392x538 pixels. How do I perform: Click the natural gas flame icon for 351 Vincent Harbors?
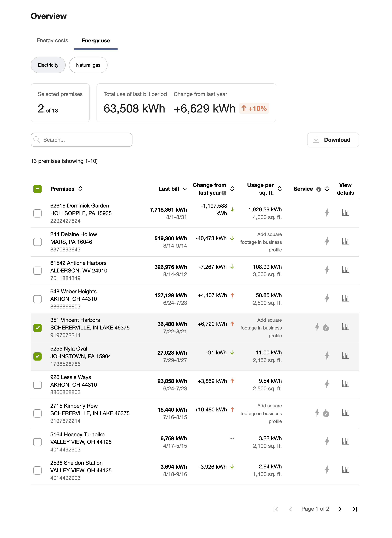[x=326, y=327]
